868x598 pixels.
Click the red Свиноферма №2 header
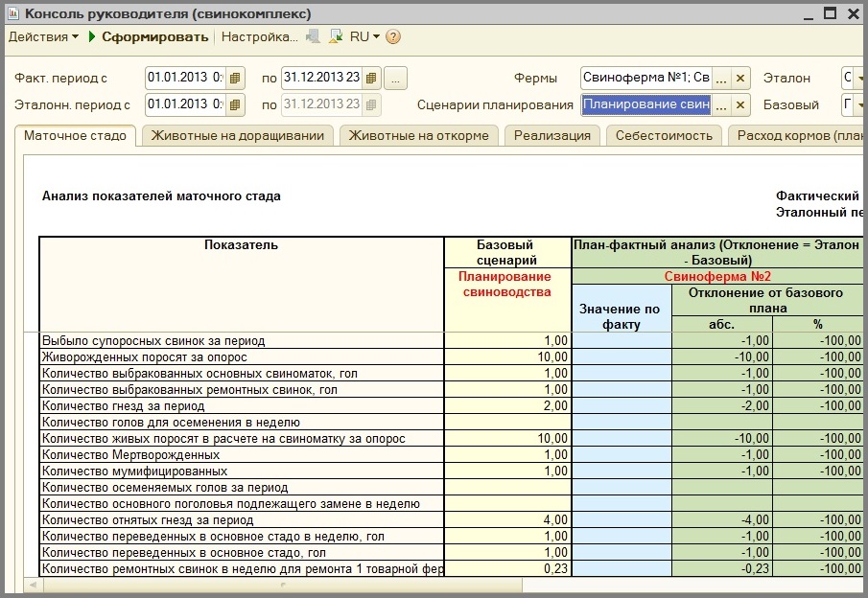tap(717, 276)
